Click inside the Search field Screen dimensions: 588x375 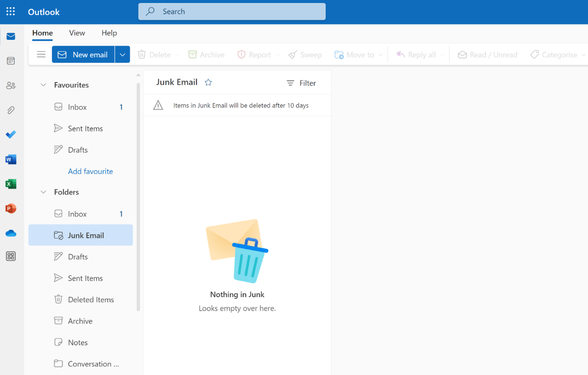point(232,11)
